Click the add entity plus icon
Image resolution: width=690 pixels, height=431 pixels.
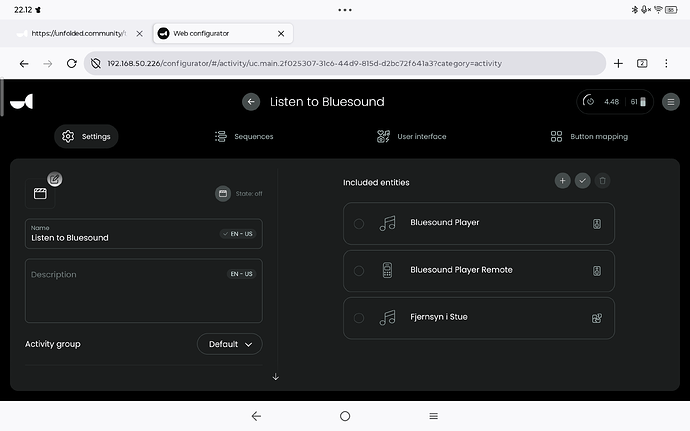tap(562, 181)
